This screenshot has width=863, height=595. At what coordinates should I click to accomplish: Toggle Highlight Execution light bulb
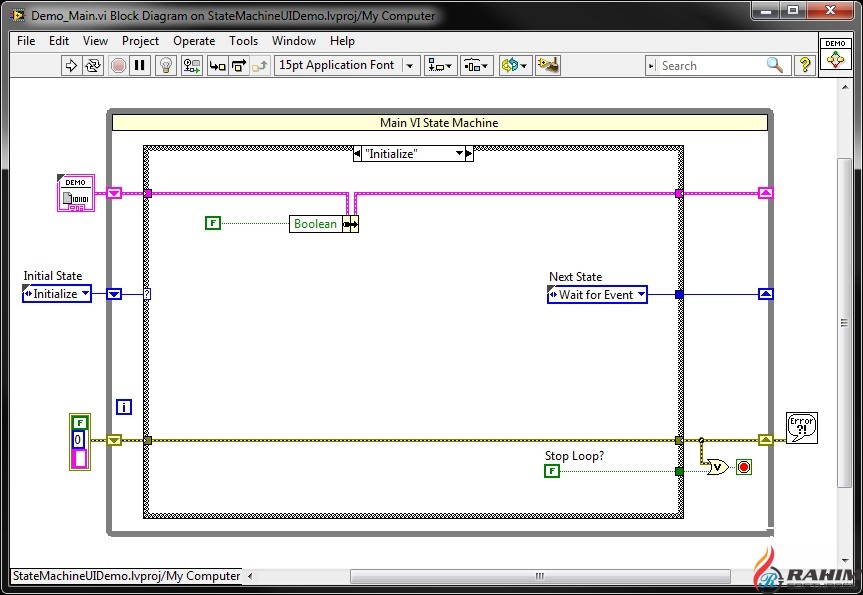click(x=166, y=65)
